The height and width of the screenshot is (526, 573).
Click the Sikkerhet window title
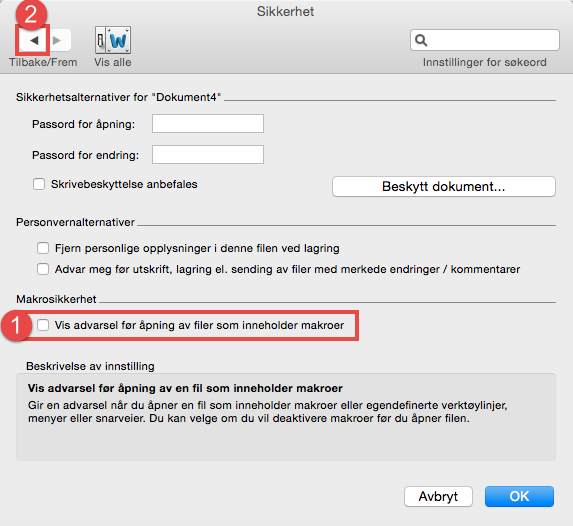(x=285, y=12)
